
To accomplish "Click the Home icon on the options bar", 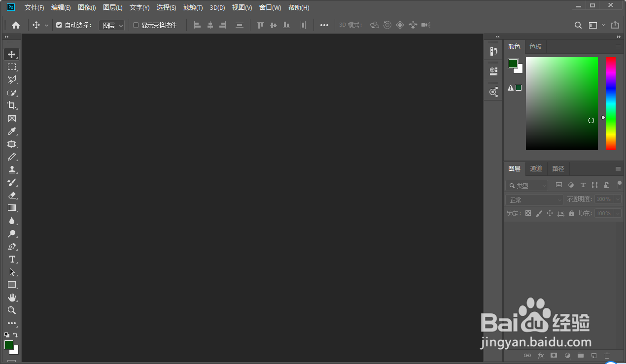I will 15,25.
